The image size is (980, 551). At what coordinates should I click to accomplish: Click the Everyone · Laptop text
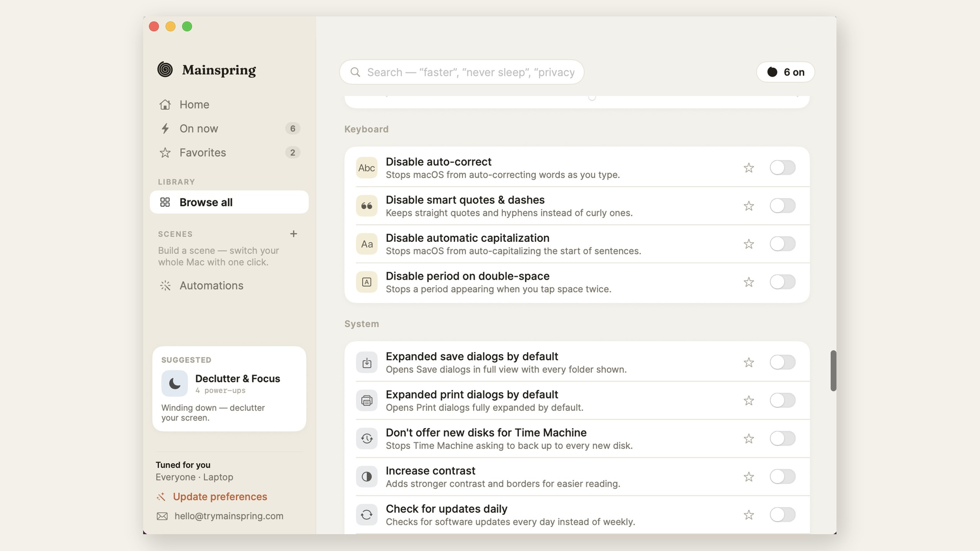(x=194, y=478)
